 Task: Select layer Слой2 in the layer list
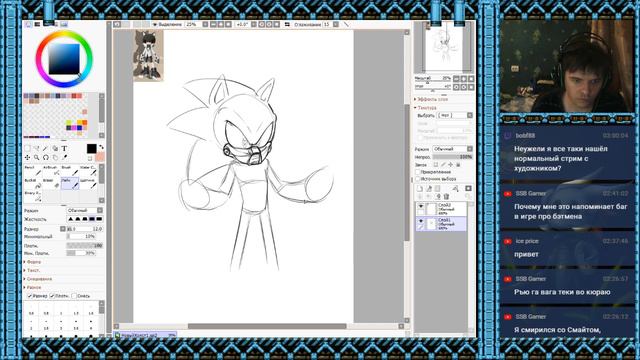[441, 209]
